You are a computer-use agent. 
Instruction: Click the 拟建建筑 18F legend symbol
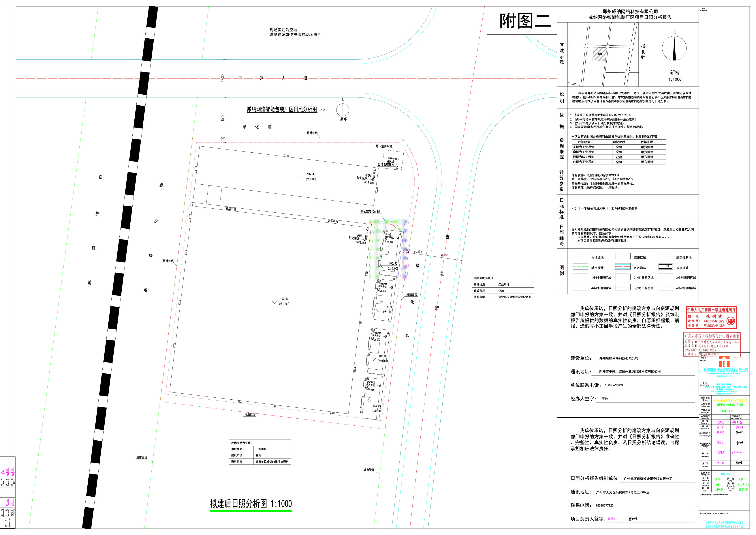click(665, 267)
